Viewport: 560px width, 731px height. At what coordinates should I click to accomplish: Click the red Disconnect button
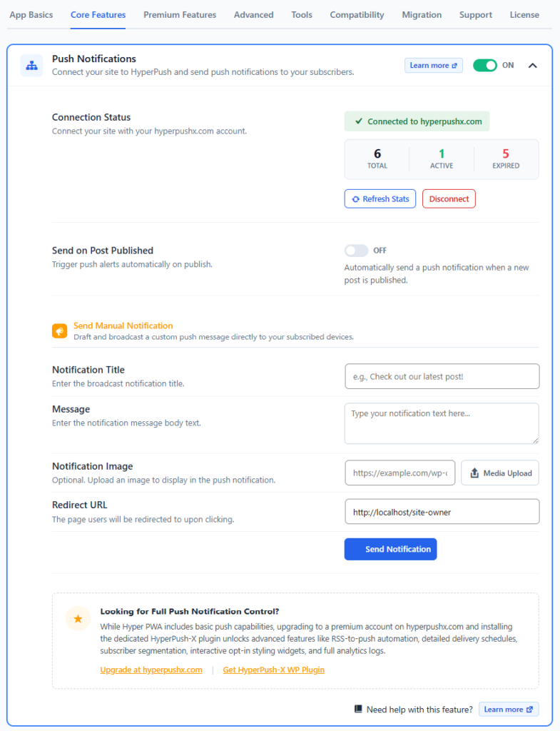[449, 199]
